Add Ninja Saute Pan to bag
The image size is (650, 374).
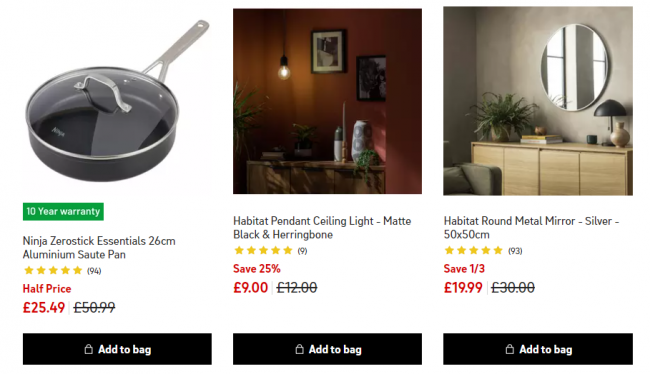point(117,349)
